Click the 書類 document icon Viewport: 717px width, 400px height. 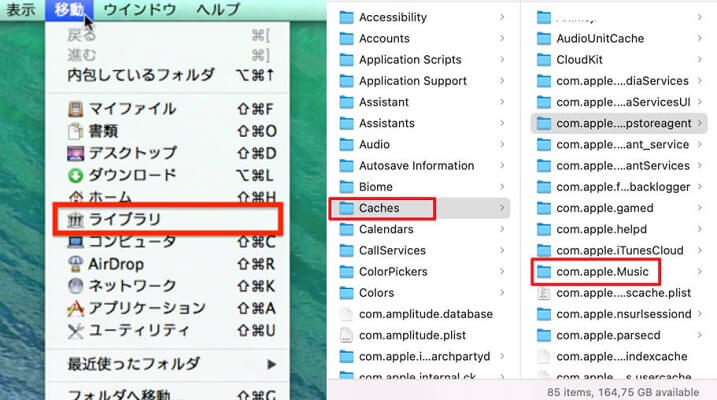pyautogui.click(x=75, y=132)
